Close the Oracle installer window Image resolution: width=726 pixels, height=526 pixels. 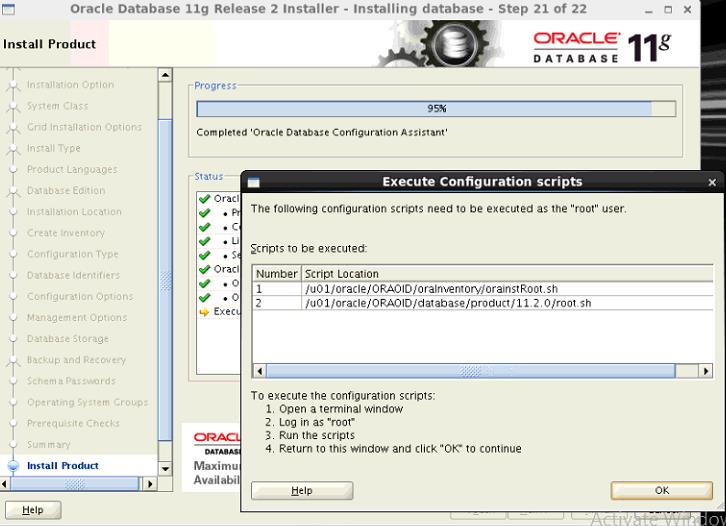[688, 9]
